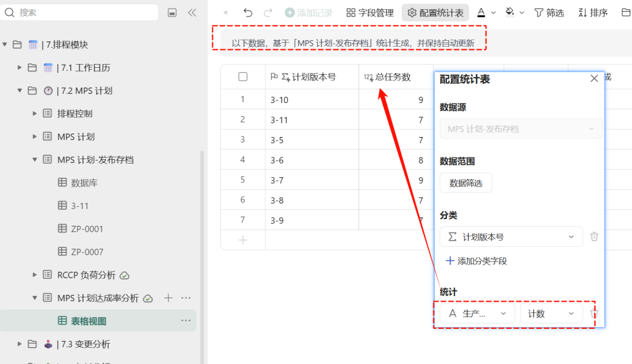This screenshot has width=632, height=364.
Task: Click the text color A icon
Action: point(481,13)
